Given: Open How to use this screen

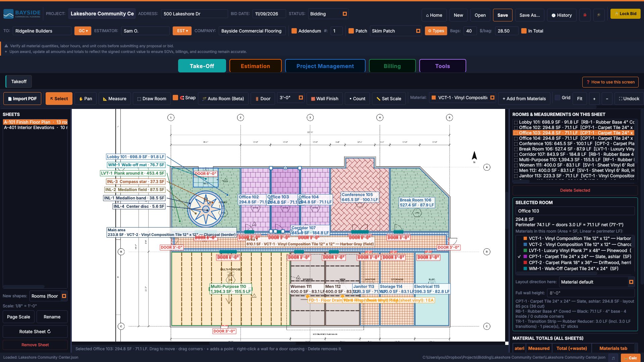Looking at the screenshot, I should (610, 82).
